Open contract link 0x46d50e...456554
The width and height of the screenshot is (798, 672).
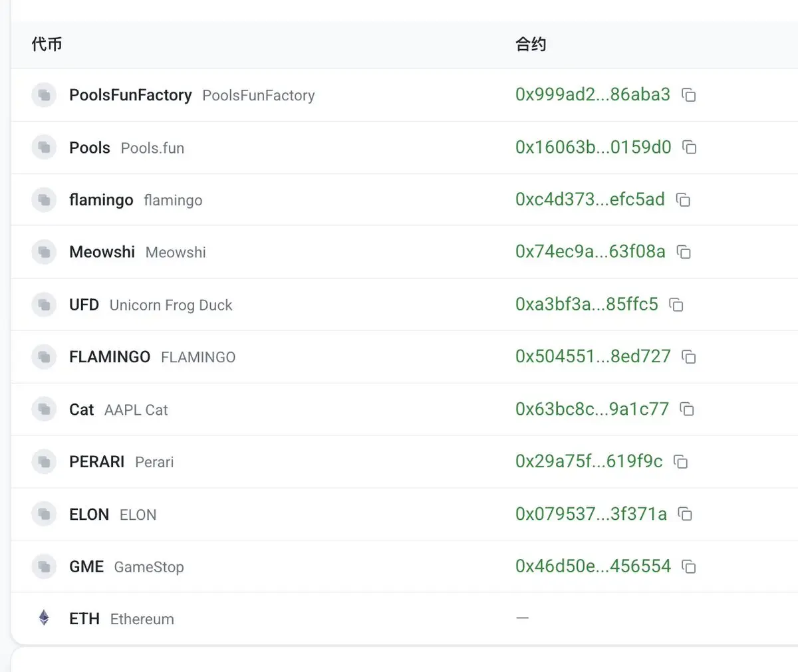click(593, 566)
